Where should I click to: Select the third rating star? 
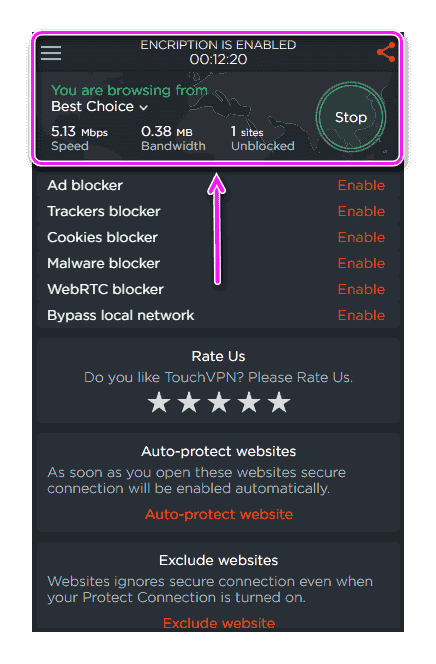tap(219, 402)
